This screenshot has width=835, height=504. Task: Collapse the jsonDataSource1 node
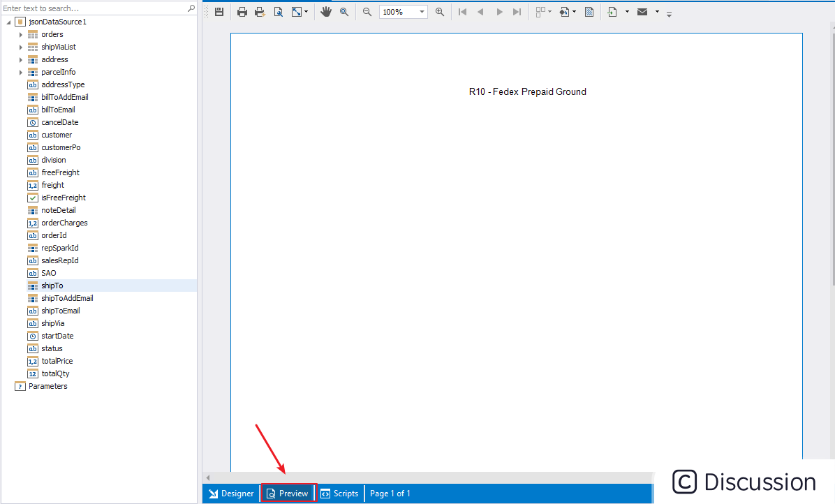tap(8, 22)
